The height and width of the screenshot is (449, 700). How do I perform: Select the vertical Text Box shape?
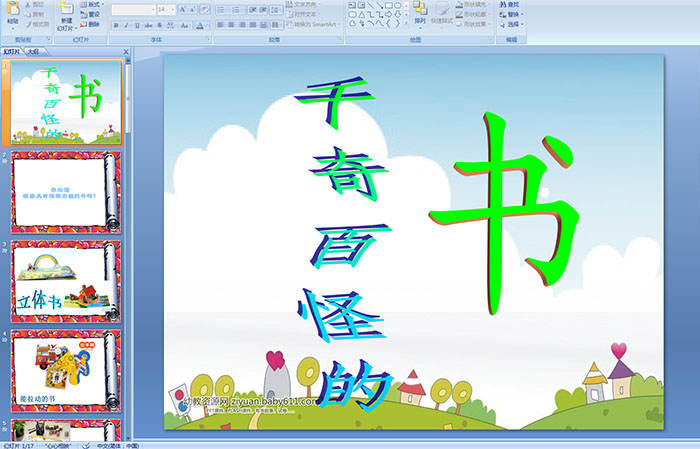pos(361,5)
